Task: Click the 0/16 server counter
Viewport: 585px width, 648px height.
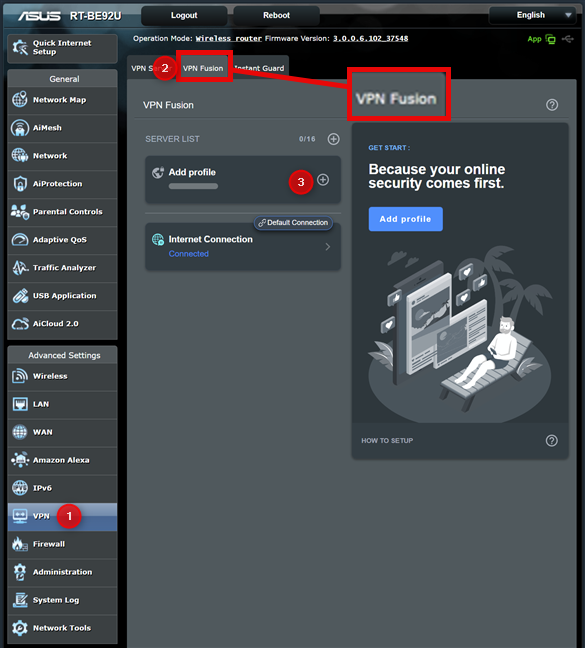Action: click(x=307, y=139)
